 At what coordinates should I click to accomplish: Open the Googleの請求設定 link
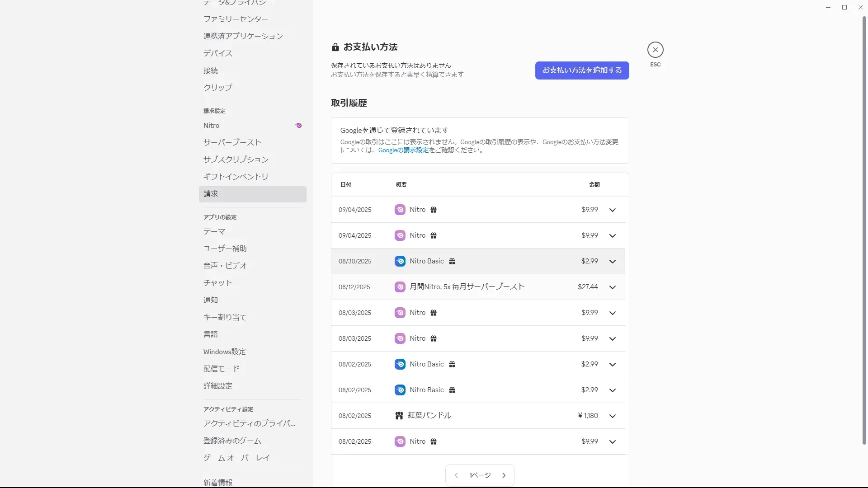tap(403, 150)
